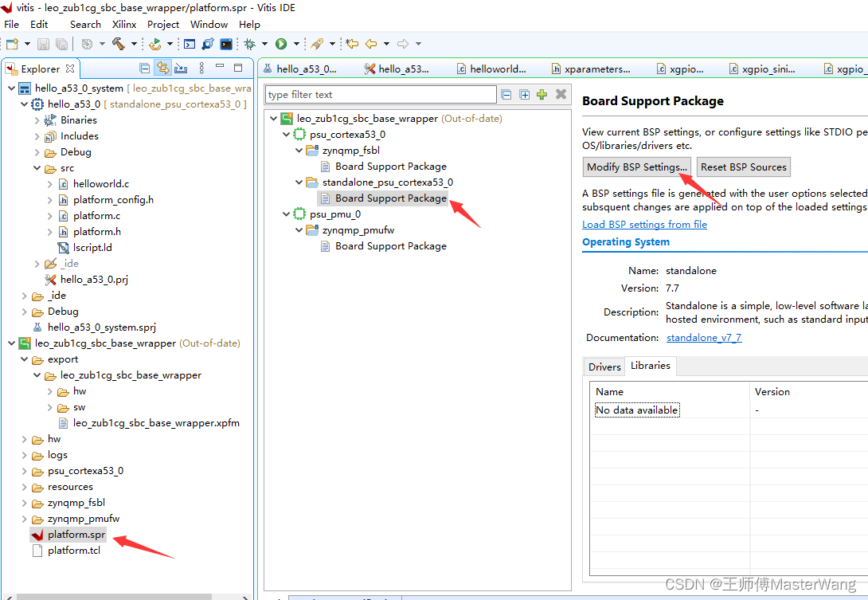
Task: Click Modify BSP Settings button
Action: pyautogui.click(x=636, y=167)
